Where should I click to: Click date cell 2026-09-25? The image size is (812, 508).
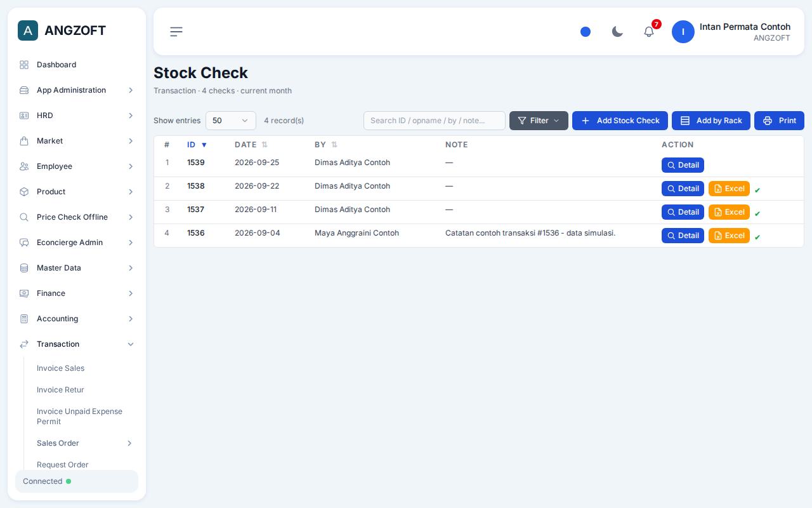pos(257,163)
